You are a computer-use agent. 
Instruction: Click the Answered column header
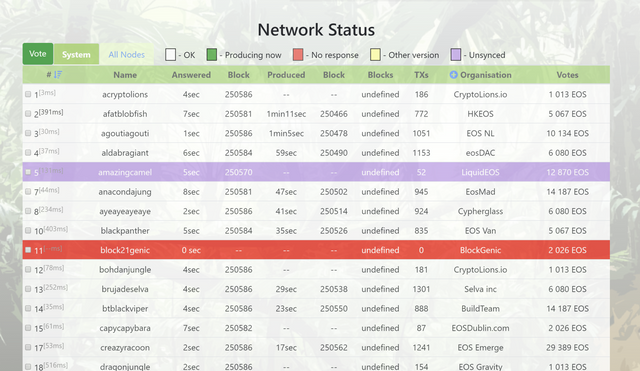tap(191, 75)
